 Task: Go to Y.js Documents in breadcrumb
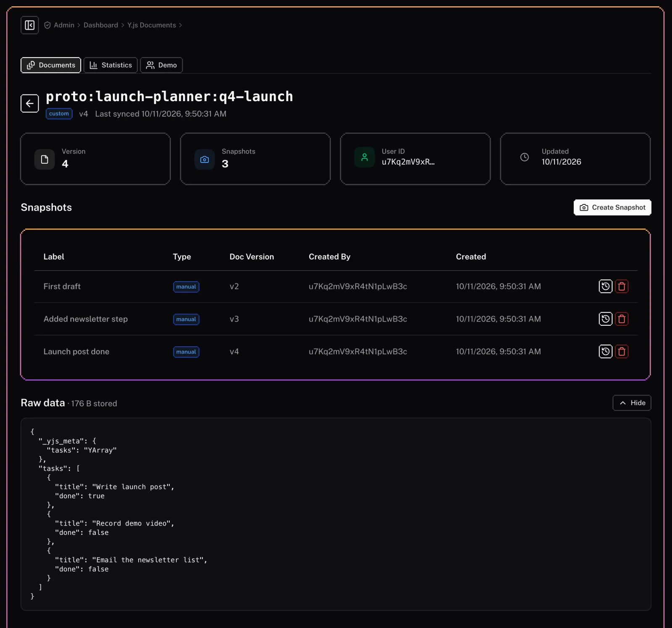pos(152,25)
